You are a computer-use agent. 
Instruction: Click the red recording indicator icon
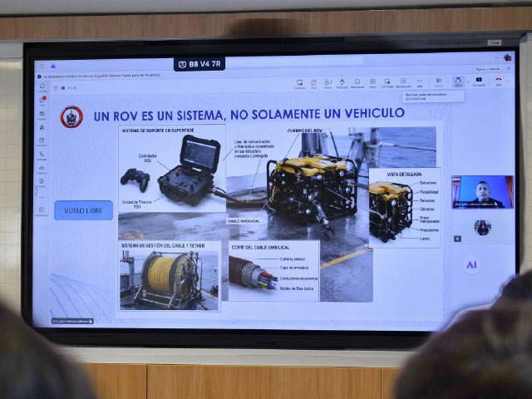(63, 88)
